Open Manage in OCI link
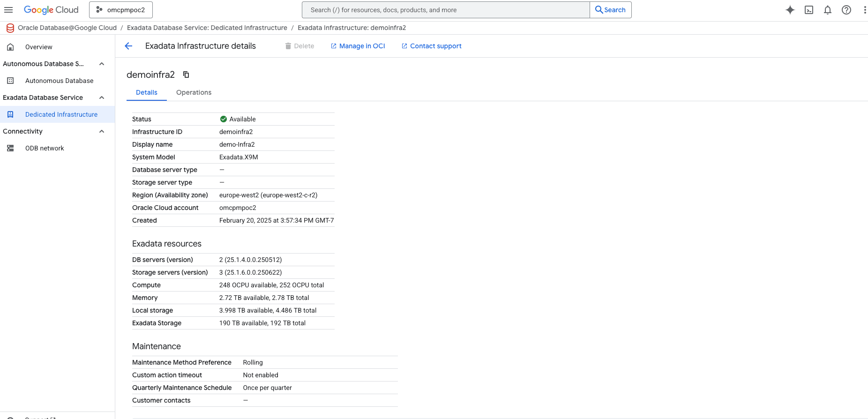The image size is (868, 419). [358, 46]
